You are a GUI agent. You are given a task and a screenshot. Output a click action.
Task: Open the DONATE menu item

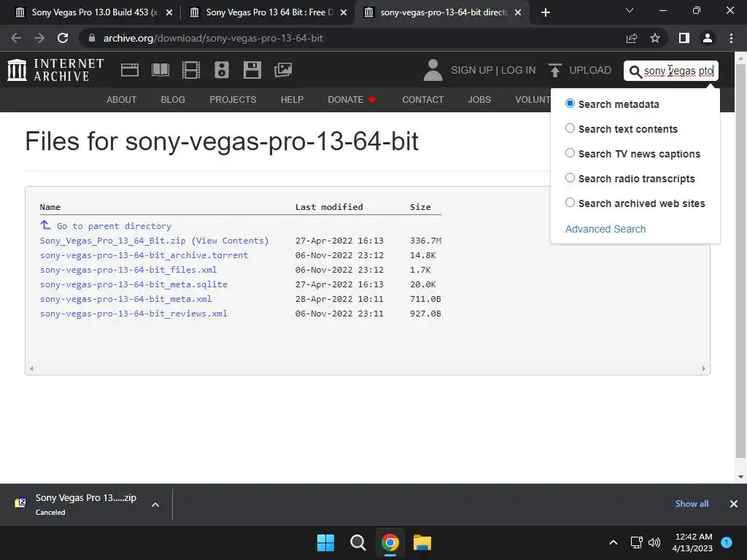pos(352,99)
